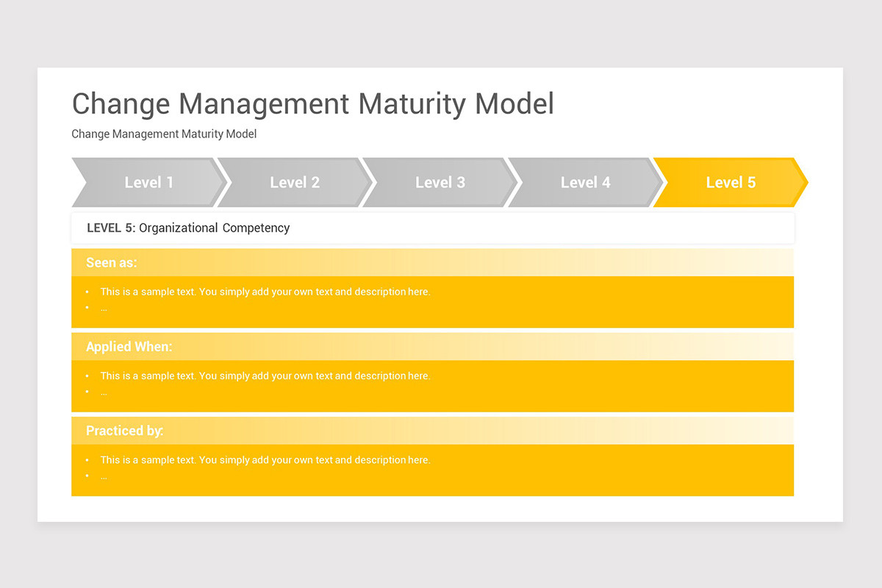882x588 pixels.
Task: Select the Applied When: section header
Action: click(129, 346)
